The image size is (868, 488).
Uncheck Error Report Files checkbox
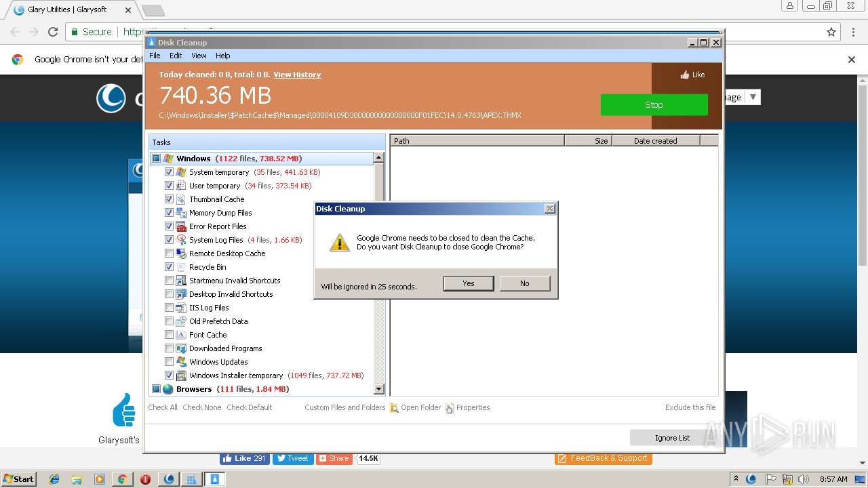tap(169, 226)
